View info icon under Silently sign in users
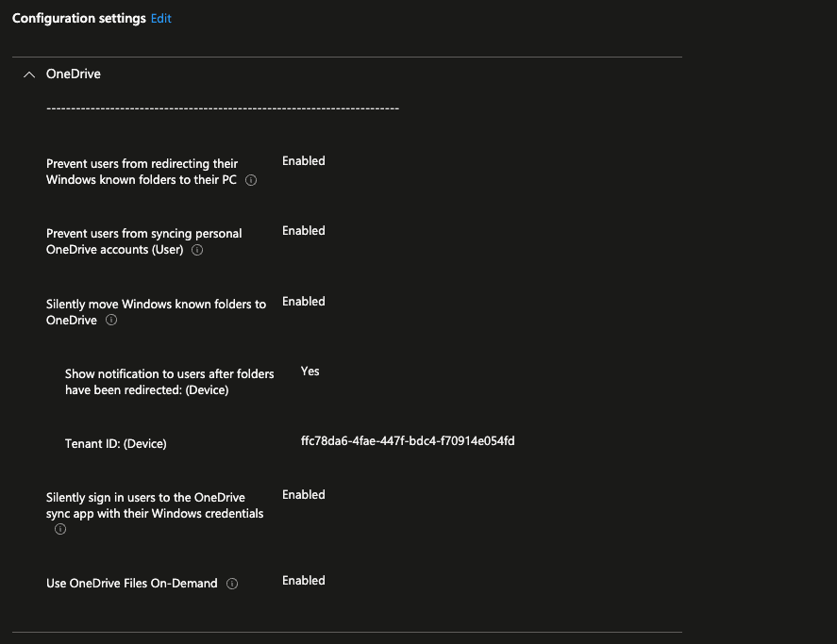 tap(60, 529)
